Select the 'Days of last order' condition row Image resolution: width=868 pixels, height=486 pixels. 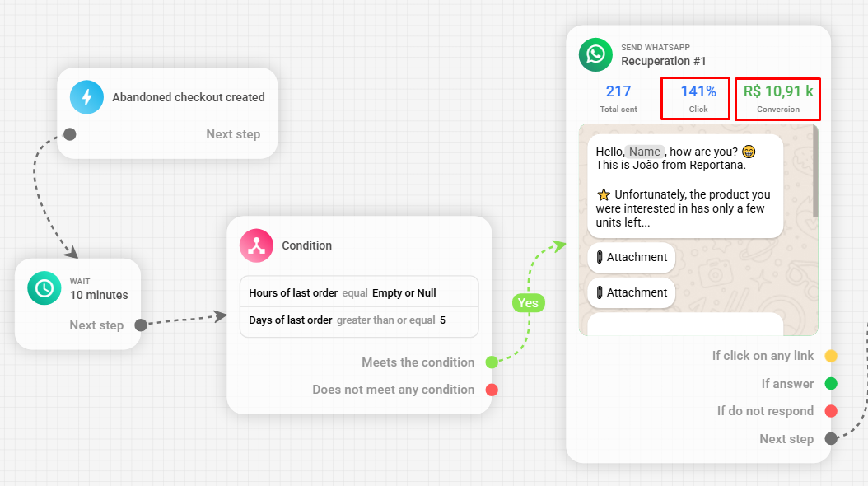[x=359, y=320]
